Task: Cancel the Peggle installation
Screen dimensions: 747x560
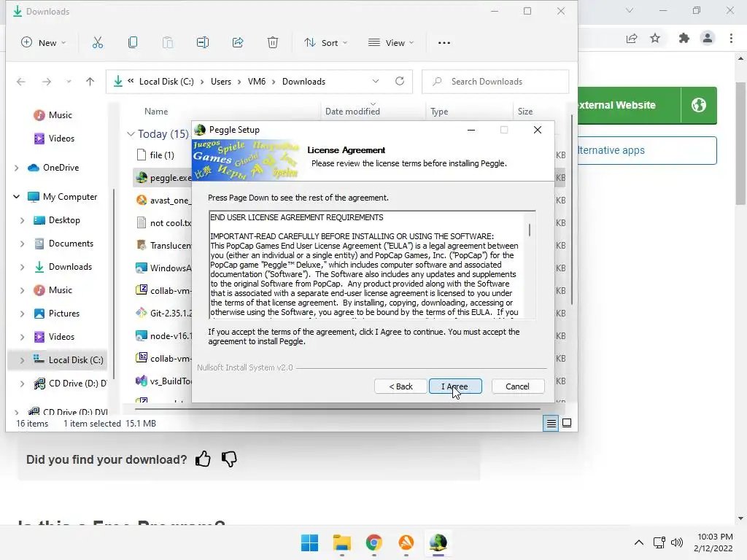Action: point(517,386)
